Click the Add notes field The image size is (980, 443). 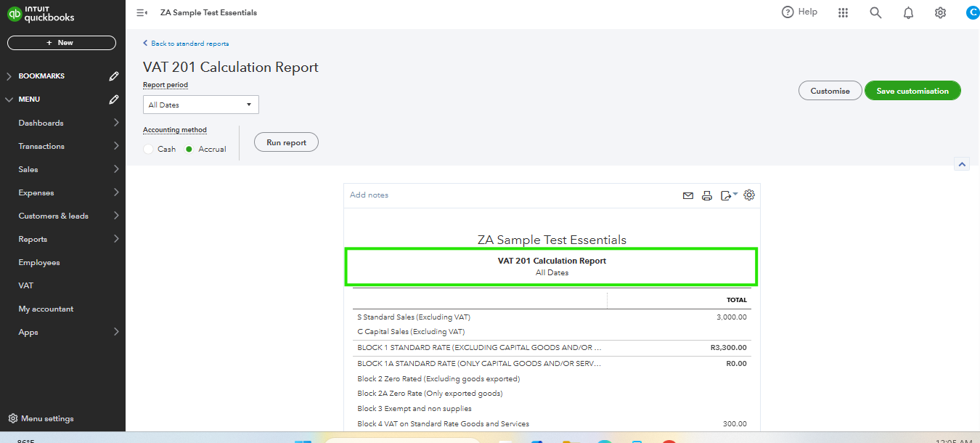(x=369, y=195)
